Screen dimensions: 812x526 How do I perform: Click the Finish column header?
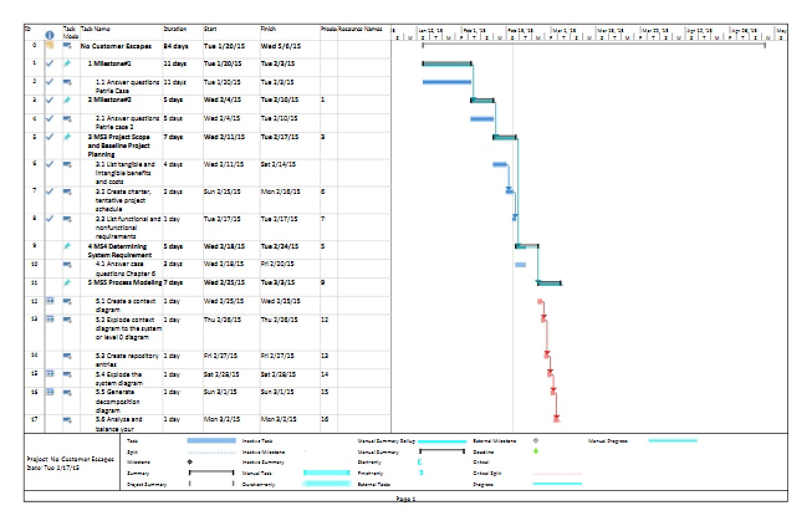(x=268, y=29)
